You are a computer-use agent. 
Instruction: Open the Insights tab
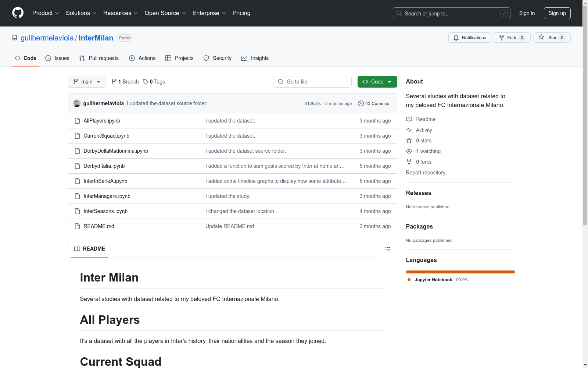pyautogui.click(x=255, y=58)
